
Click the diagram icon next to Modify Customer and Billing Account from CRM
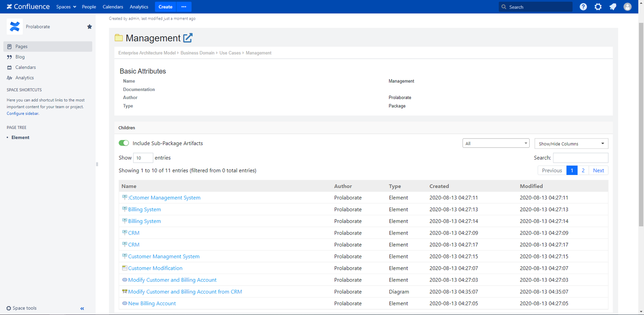click(x=124, y=291)
